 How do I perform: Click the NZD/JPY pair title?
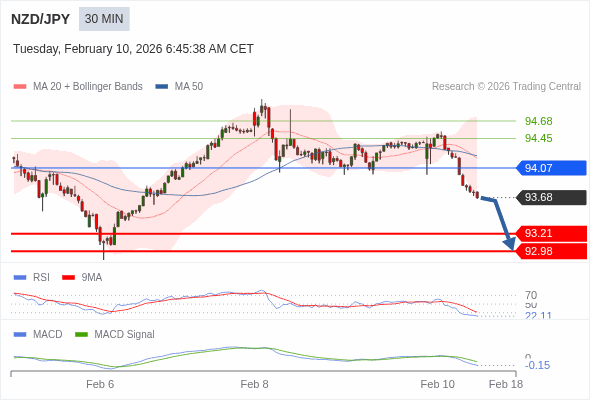(40, 19)
